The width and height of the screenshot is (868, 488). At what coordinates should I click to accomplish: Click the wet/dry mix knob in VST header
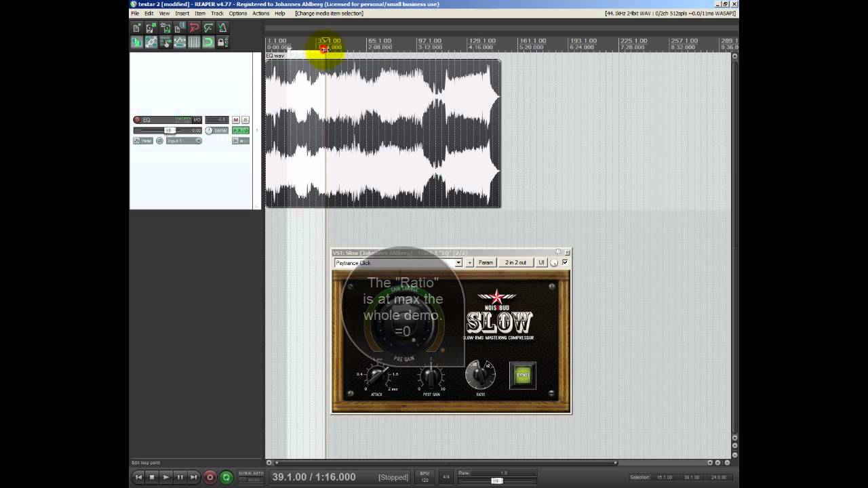point(554,263)
